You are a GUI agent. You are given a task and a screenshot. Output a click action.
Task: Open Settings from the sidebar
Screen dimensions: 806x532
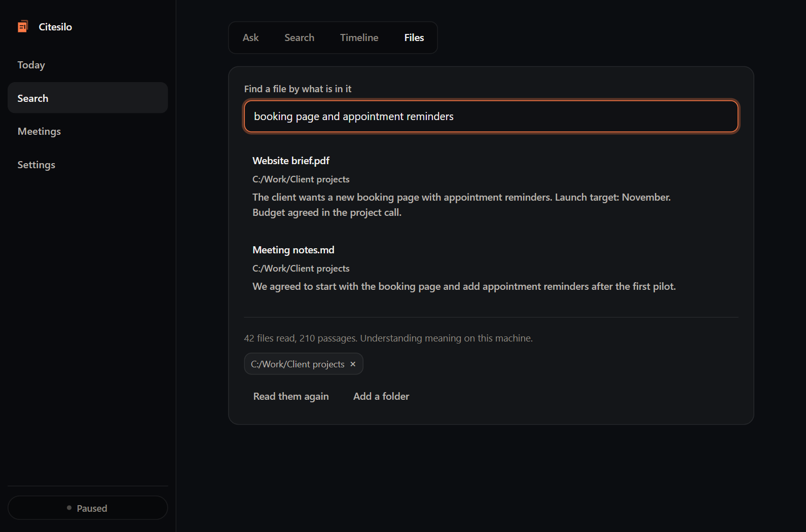coord(88,165)
